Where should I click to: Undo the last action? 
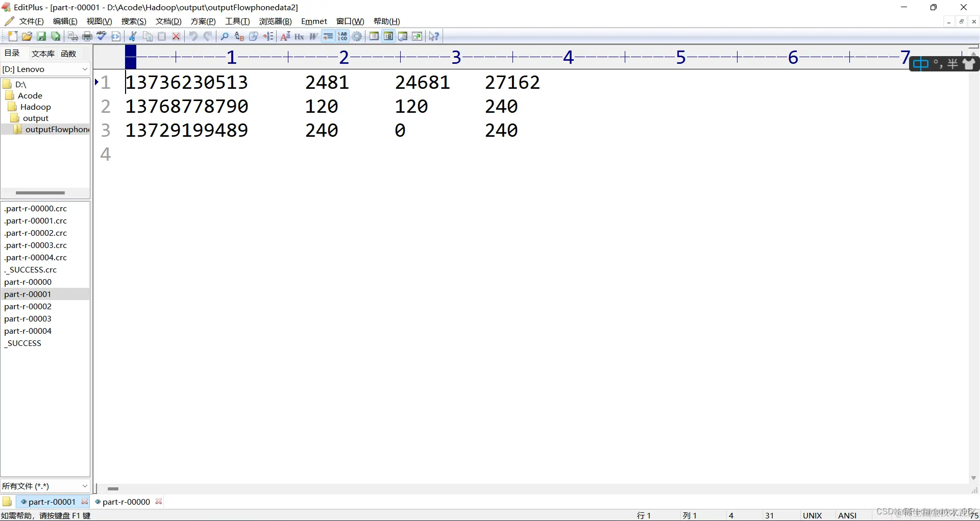tap(193, 36)
